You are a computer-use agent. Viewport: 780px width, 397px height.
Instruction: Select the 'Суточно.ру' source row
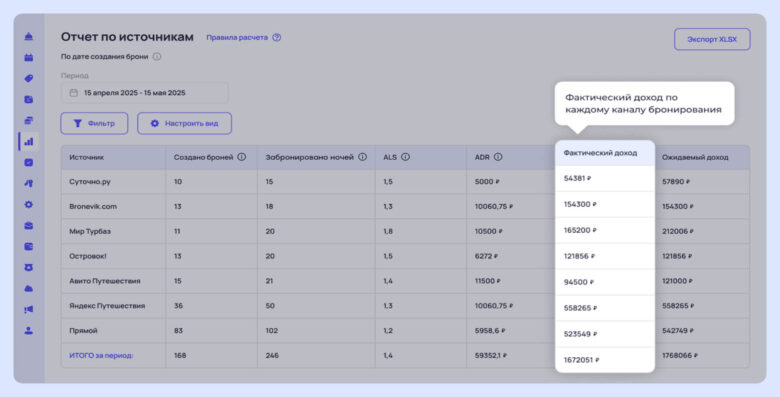click(x=405, y=182)
